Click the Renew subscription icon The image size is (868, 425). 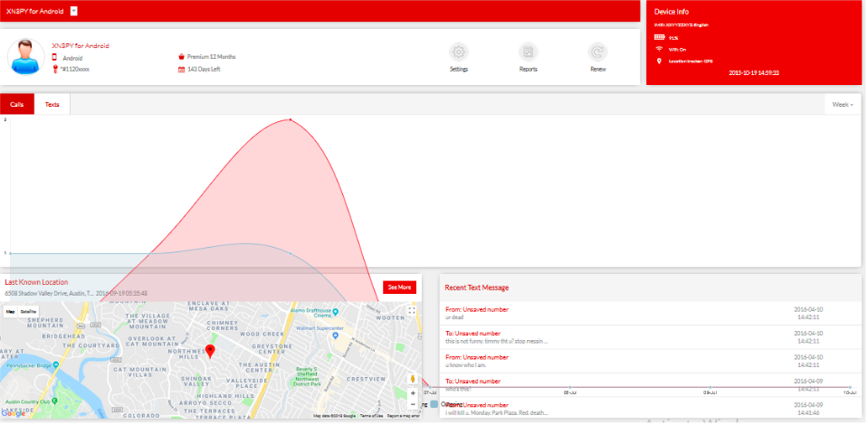coord(597,52)
